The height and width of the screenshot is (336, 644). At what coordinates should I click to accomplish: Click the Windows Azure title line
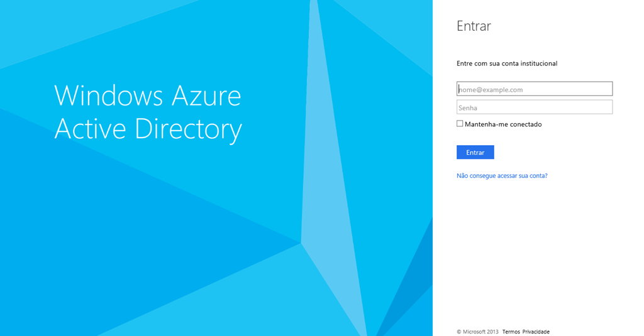[x=147, y=95]
